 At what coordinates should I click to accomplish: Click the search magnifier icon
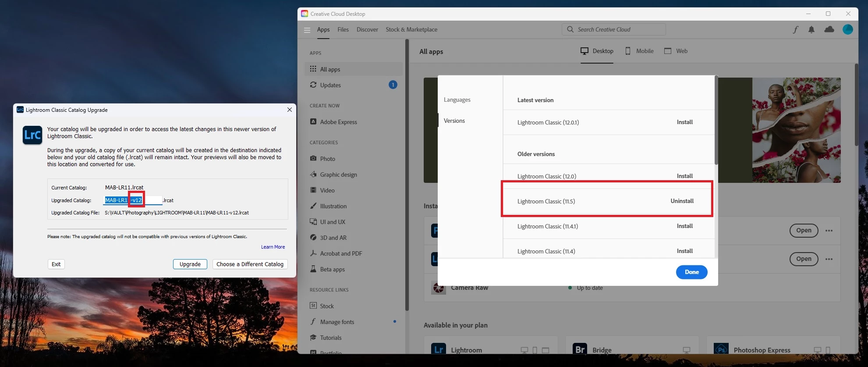(570, 29)
